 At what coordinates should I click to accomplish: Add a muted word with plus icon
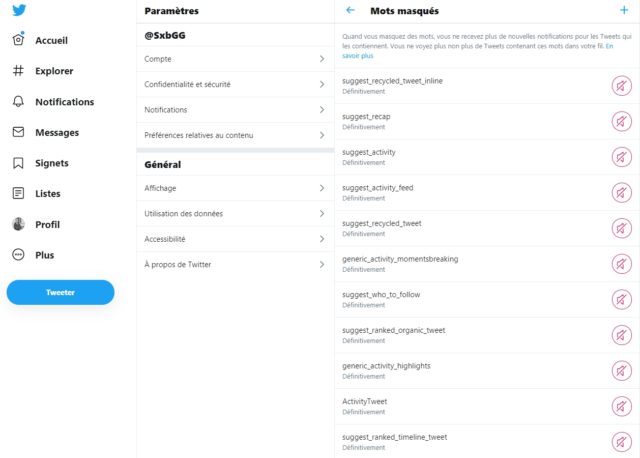624,10
